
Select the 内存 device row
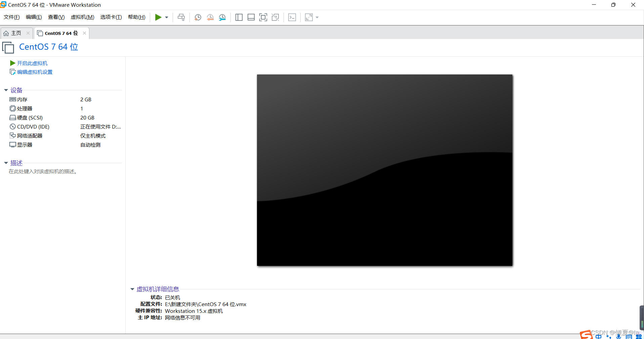click(65, 99)
